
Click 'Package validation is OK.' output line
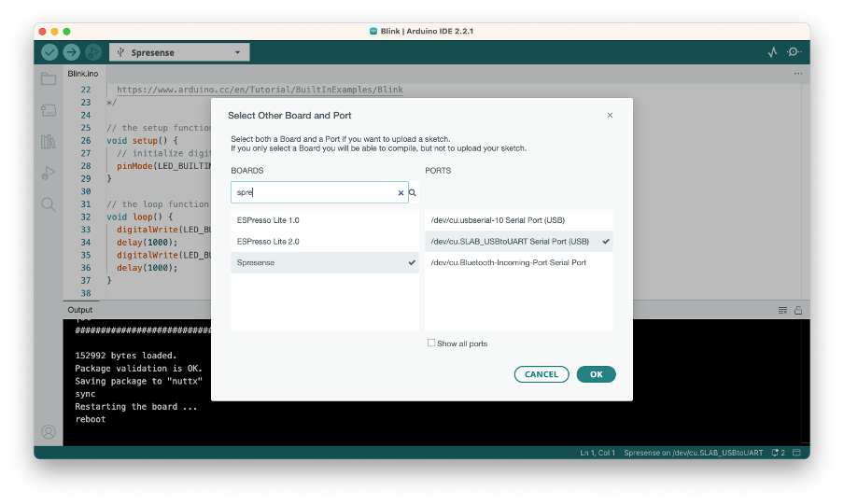point(138,369)
